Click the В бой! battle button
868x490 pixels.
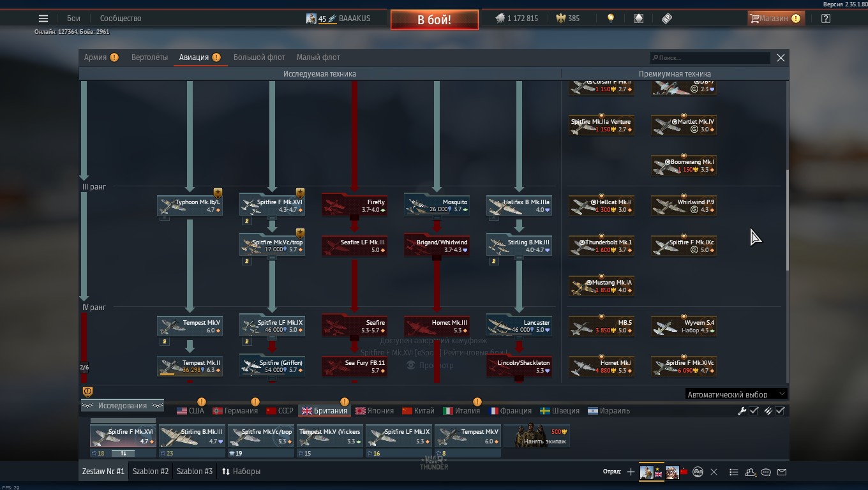coord(435,20)
